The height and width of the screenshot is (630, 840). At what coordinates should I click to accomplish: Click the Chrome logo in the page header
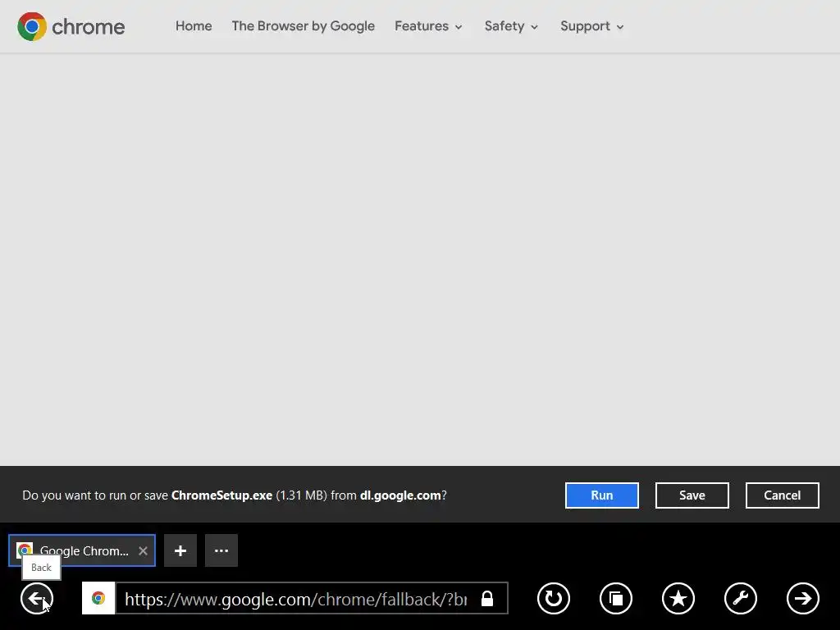point(71,26)
